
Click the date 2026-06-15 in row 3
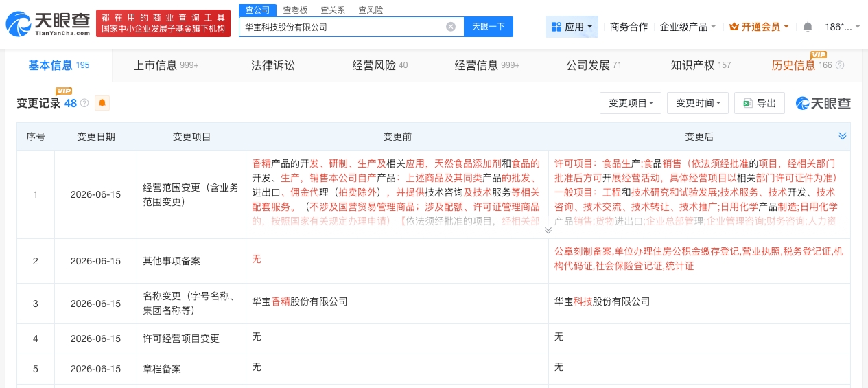coord(95,304)
